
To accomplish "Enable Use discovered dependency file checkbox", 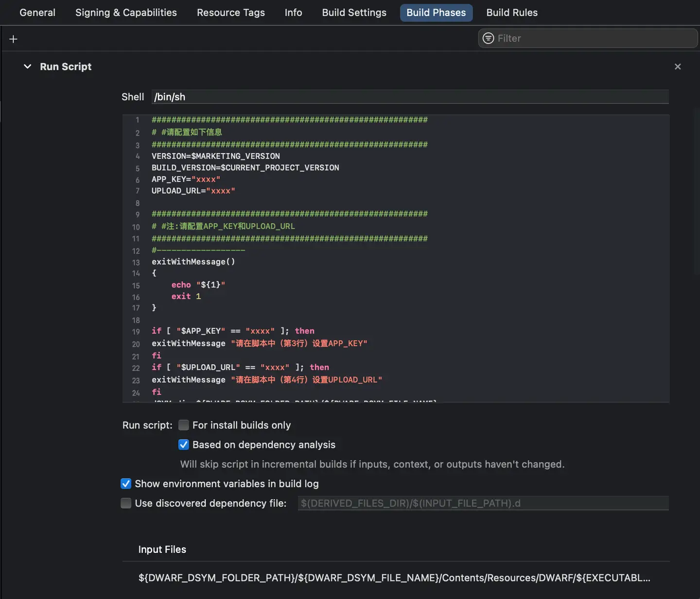I will (126, 503).
